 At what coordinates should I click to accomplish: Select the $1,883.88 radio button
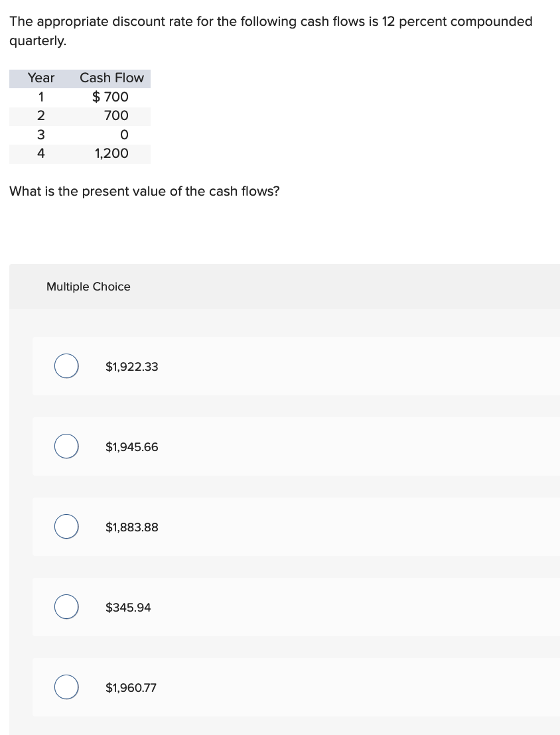[x=66, y=526]
